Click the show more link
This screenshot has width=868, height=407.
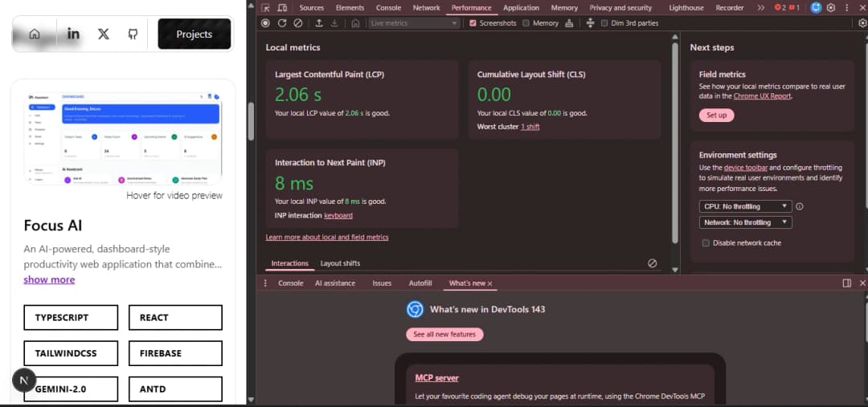coord(49,279)
